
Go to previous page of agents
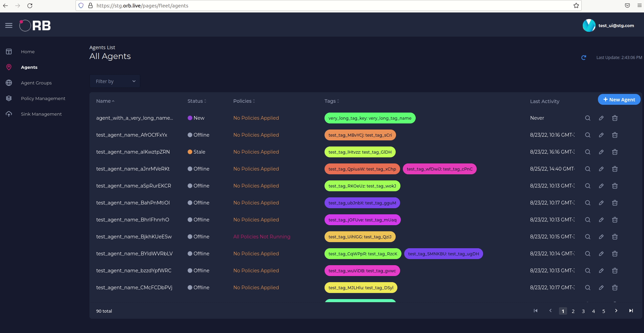click(550, 311)
